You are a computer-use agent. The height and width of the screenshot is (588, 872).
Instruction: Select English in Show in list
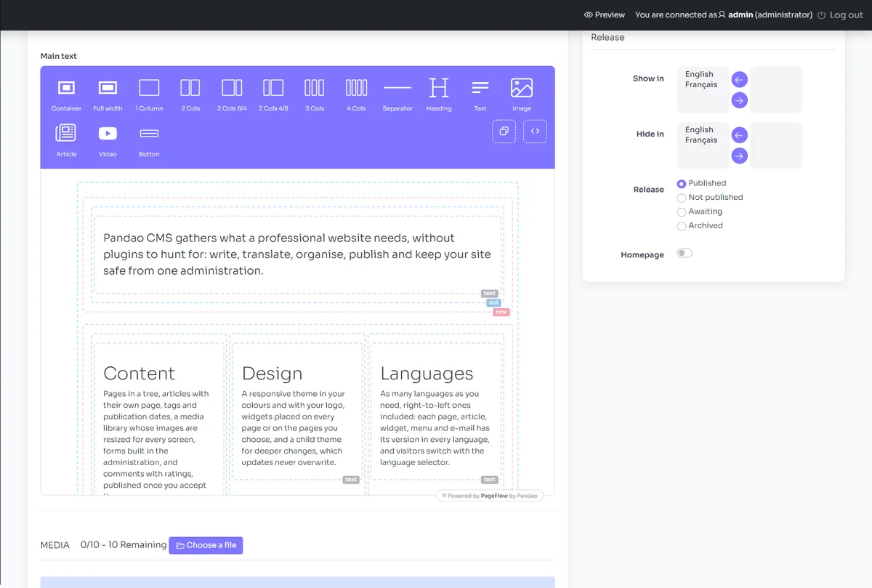click(x=699, y=74)
